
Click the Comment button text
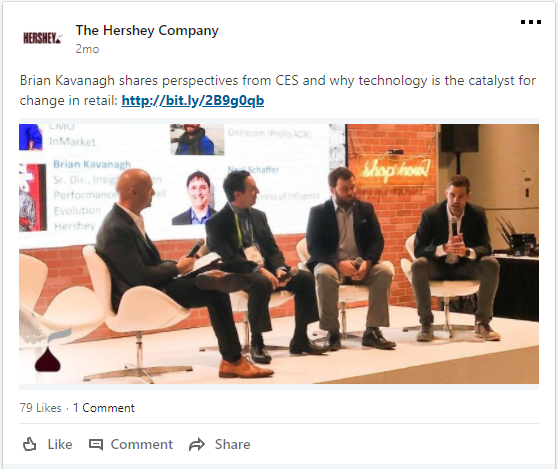tap(142, 444)
